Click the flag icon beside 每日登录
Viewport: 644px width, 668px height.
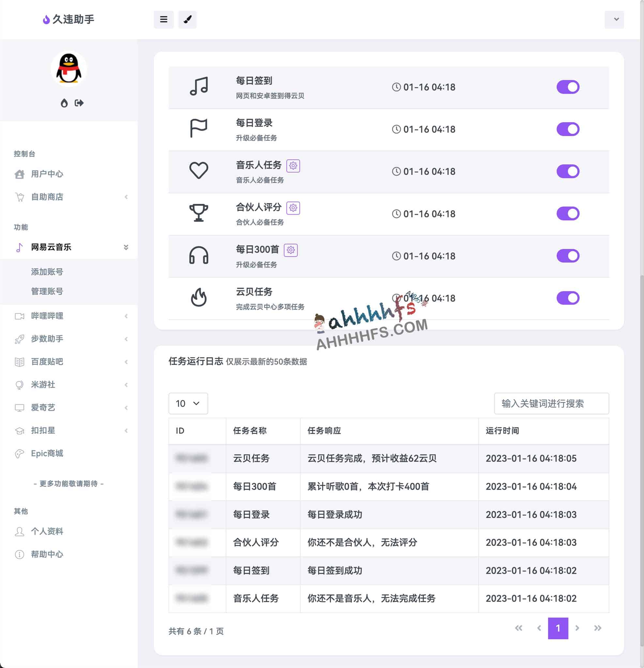tap(199, 129)
